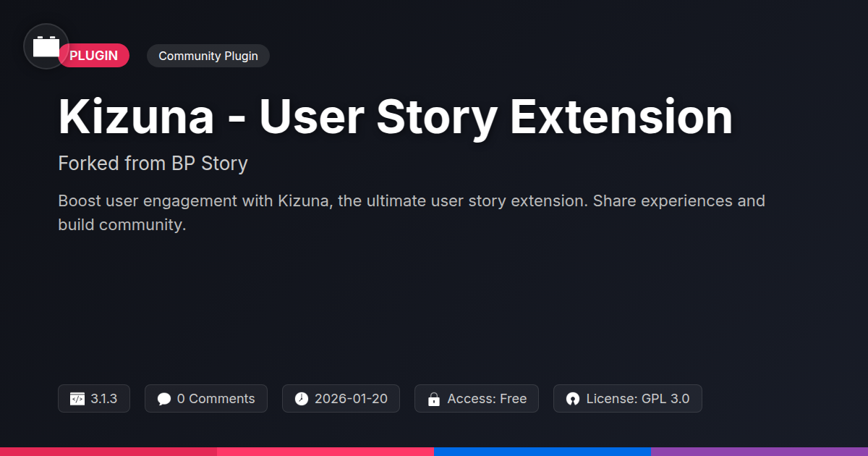Screen dimensions: 868x456
Task: Click the 2026-01-20 date badge
Action: coord(341,399)
